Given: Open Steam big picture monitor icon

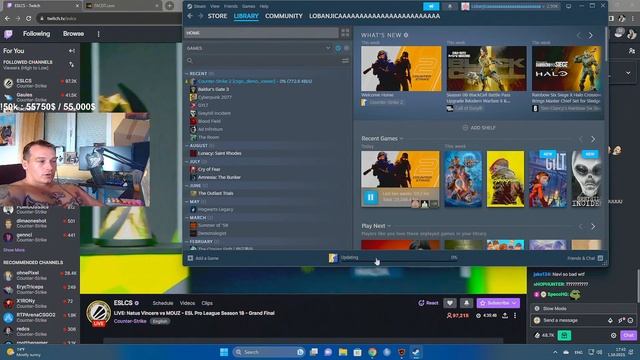Looking at the screenshot, I should [569, 6].
